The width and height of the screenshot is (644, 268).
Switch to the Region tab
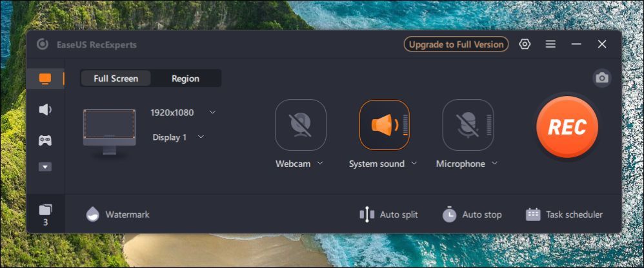185,79
